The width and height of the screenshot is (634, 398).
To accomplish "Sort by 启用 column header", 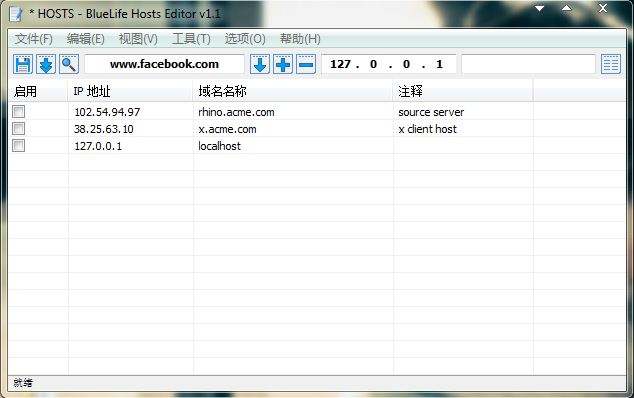I will tap(38, 91).
